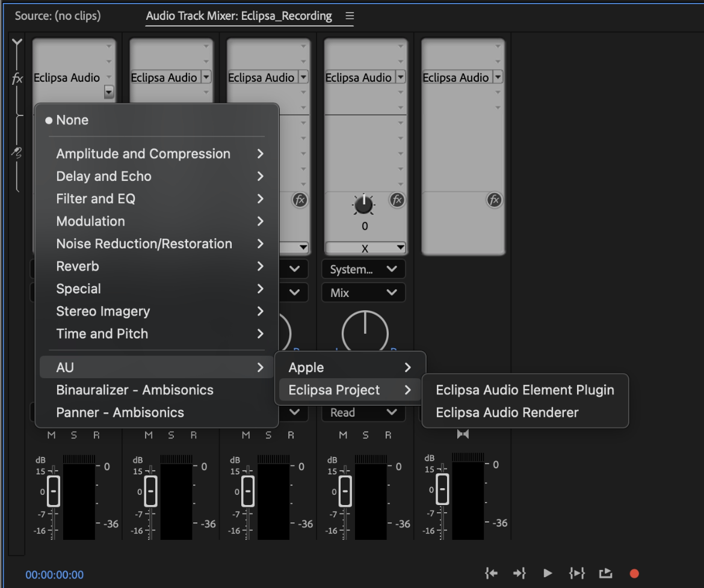704x588 pixels.
Task: Click the effect parameter knob showing 0
Action: point(364,206)
